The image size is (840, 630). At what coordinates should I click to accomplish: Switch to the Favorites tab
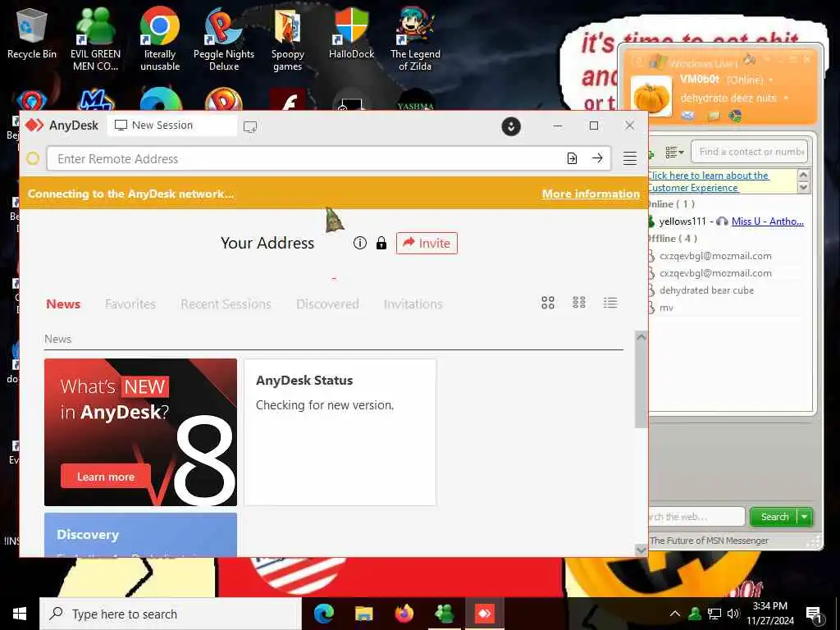(x=130, y=304)
